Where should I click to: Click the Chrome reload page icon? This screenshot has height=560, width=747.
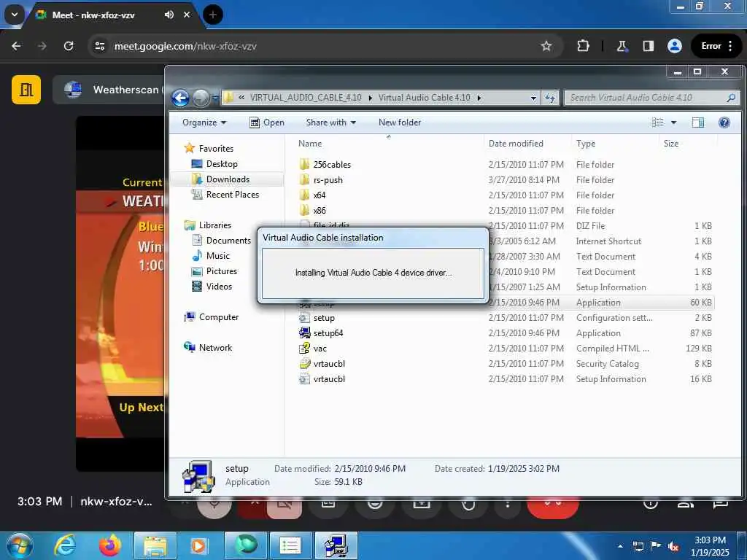pos(69,46)
